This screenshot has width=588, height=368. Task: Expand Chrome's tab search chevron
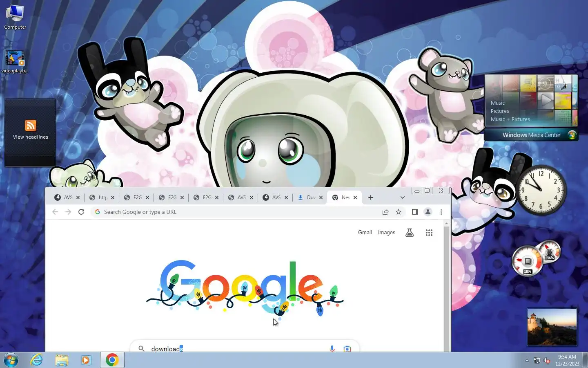pyautogui.click(x=402, y=197)
